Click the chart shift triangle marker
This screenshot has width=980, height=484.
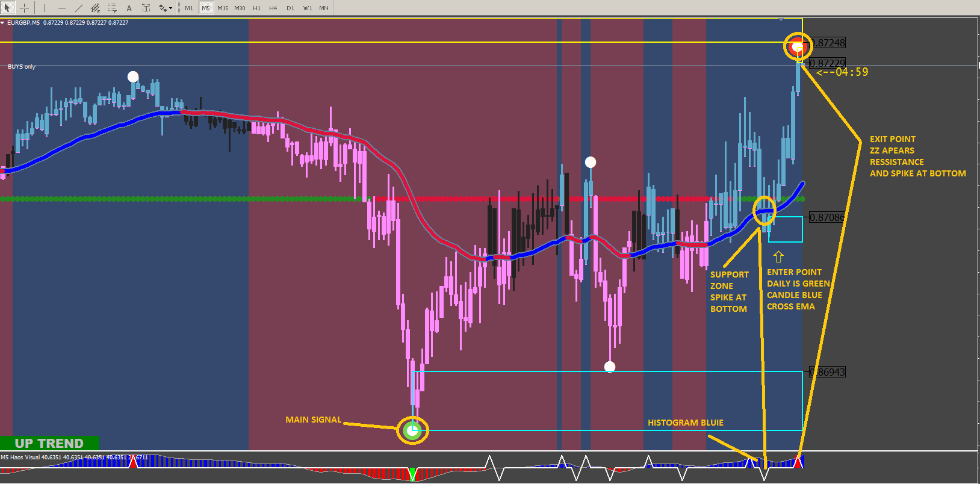tap(781, 20)
